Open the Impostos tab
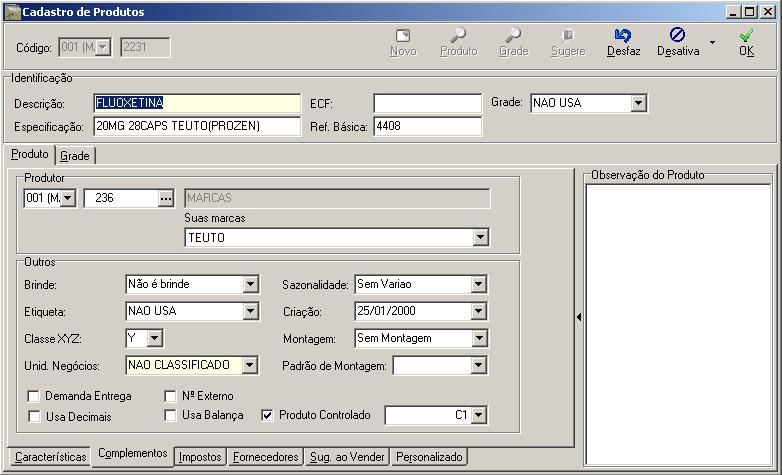 point(200,457)
